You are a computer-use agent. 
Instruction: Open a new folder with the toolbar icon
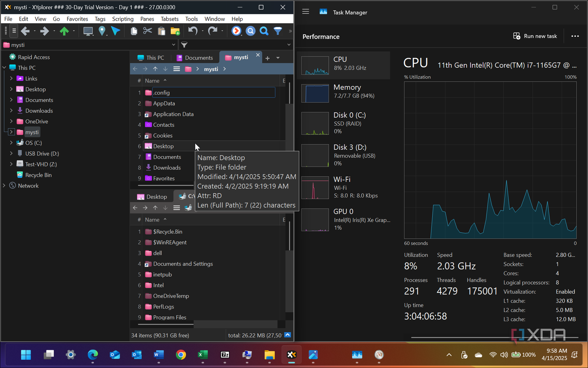click(175, 31)
